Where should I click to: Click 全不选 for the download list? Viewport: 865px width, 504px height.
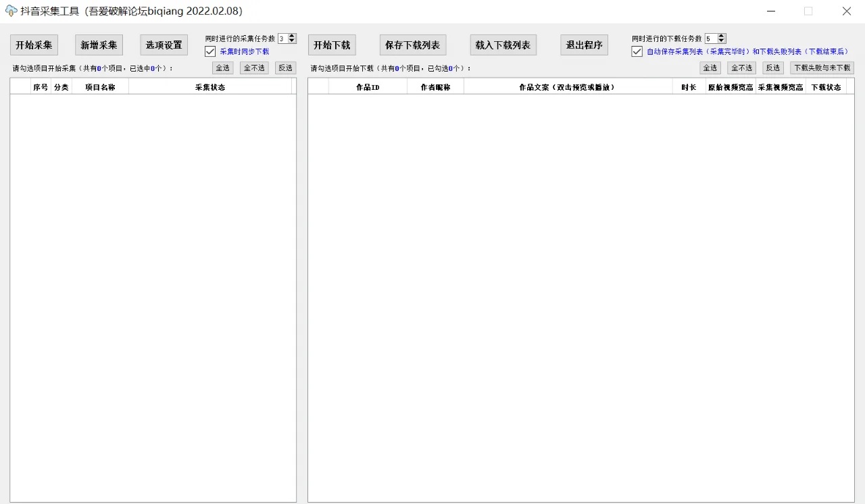point(741,68)
